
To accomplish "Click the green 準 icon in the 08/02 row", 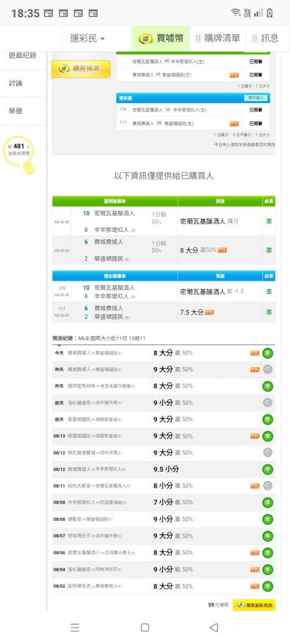I will tap(268, 586).
